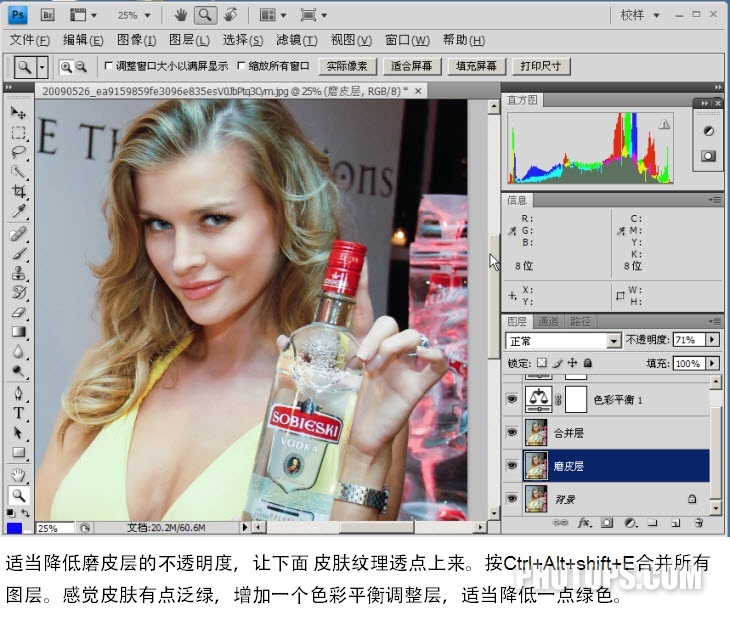Select the Move tool

coord(18,113)
